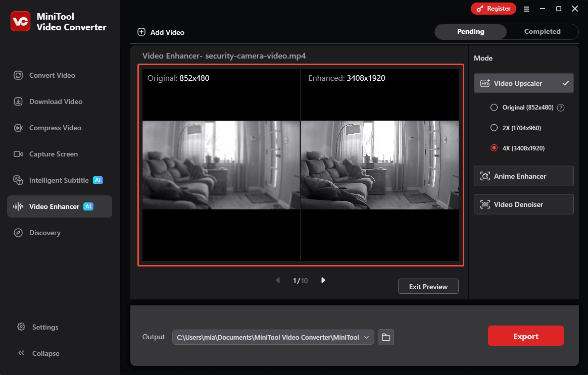Click the 'Original: 852x480' label
Image resolution: width=588 pixels, height=375 pixels.
178,78
